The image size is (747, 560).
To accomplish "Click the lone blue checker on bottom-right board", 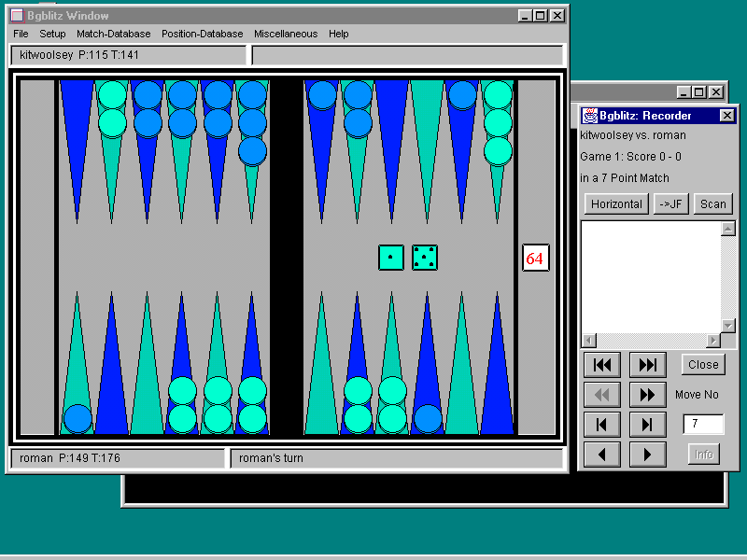I will [x=428, y=419].
